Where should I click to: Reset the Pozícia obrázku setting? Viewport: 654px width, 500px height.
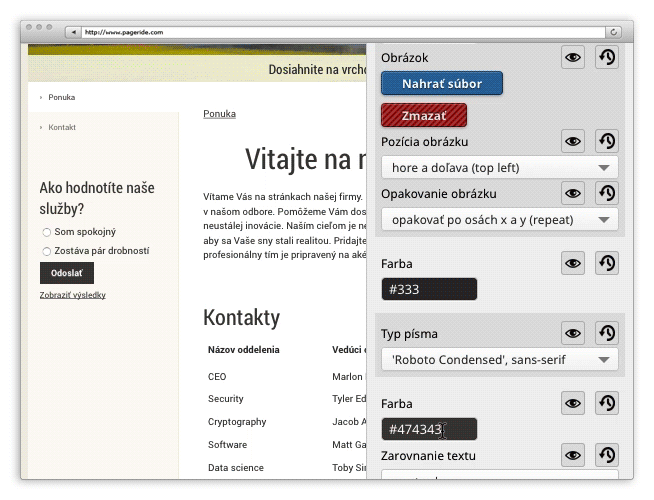tap(606, 141)
